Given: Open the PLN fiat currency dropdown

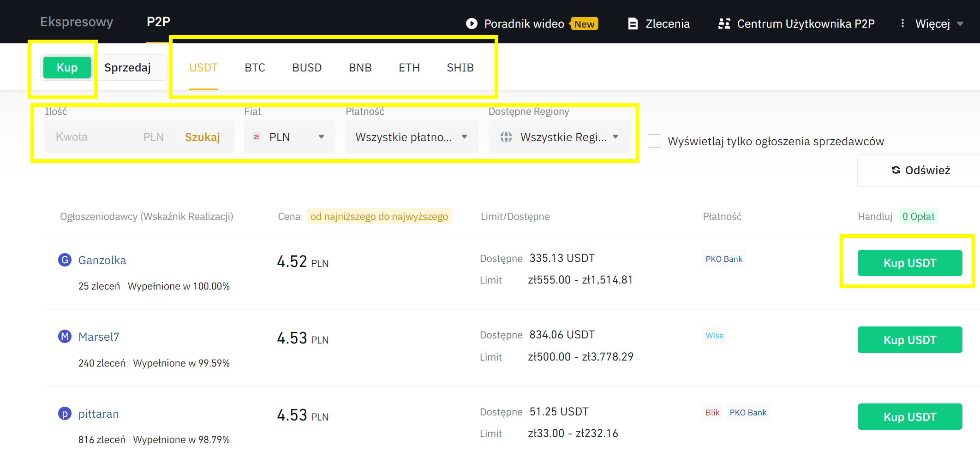Looking at the screenshot, I should point(290,137).
